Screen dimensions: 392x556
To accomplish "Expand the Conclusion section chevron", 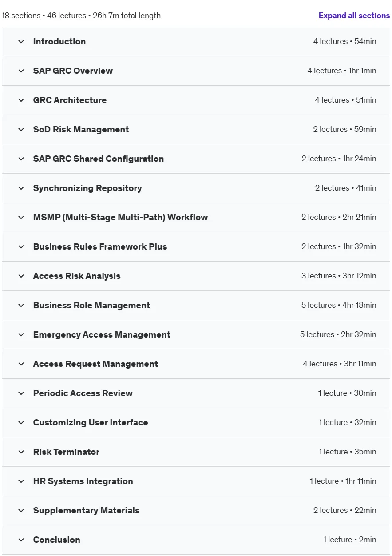I will tap(21, 540).
